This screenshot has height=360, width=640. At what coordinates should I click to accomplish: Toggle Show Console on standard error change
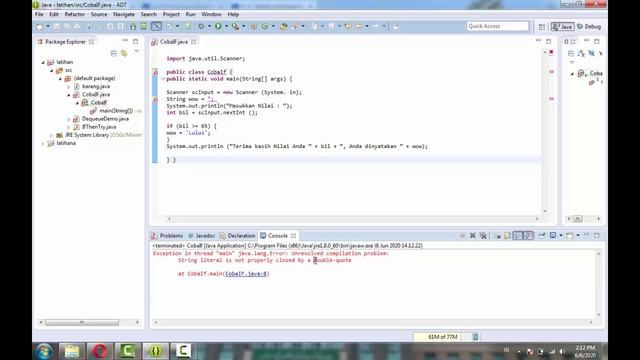pos(528,236)
